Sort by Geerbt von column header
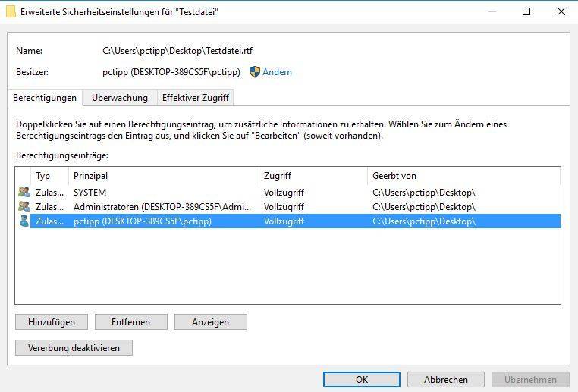The image size is (578, 392). [464, 176]
